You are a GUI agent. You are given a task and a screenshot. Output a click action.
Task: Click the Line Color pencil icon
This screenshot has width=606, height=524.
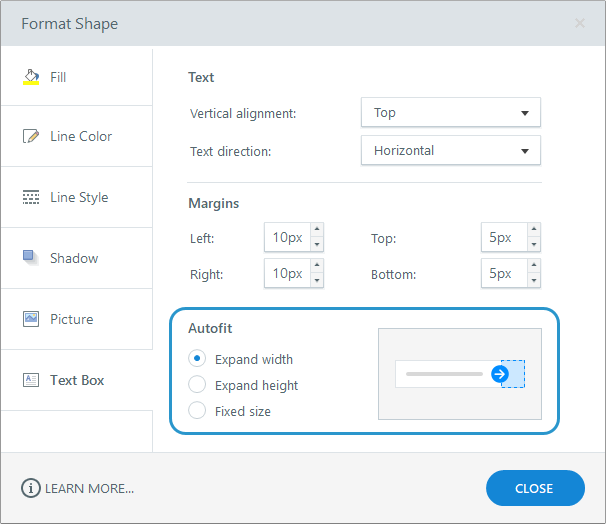(x=31, y=136)
